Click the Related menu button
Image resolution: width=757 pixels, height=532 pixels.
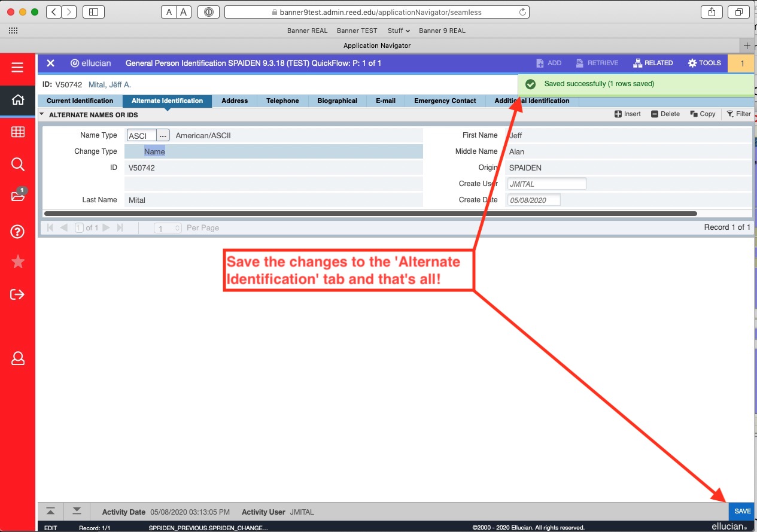653,63
